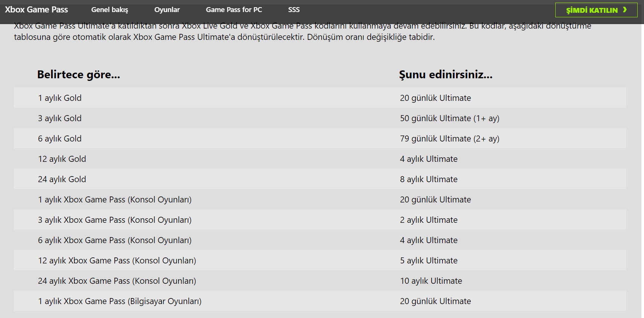Open the Oyunlar menu item

point(167,10)
